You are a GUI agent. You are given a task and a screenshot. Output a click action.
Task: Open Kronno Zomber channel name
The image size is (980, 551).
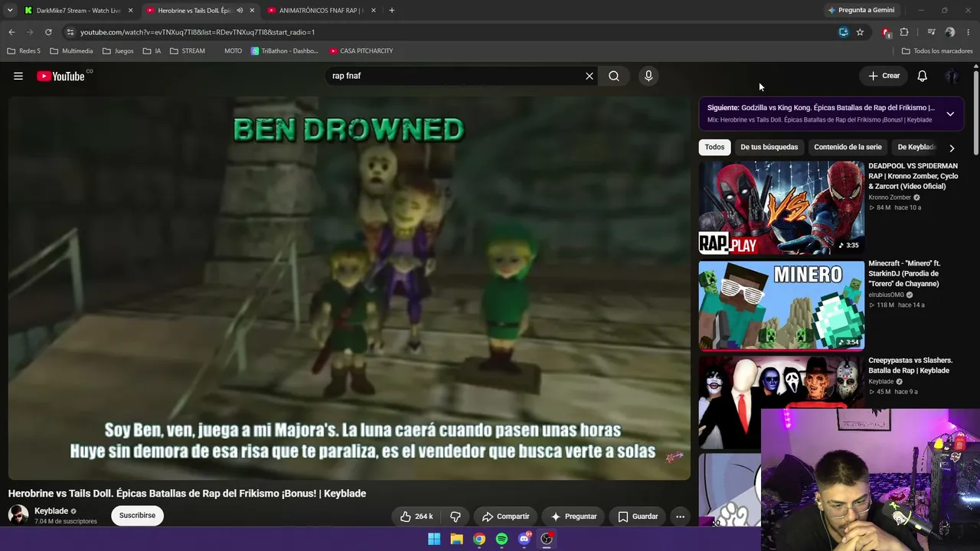pos(890,197)
